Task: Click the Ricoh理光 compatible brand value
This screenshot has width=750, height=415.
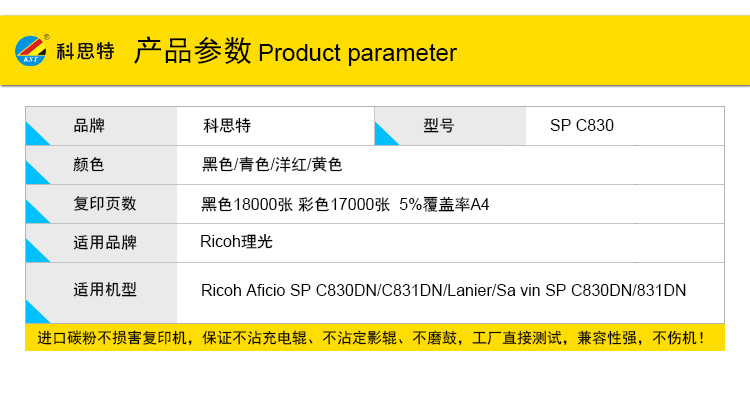Action: tap(236, 242)
